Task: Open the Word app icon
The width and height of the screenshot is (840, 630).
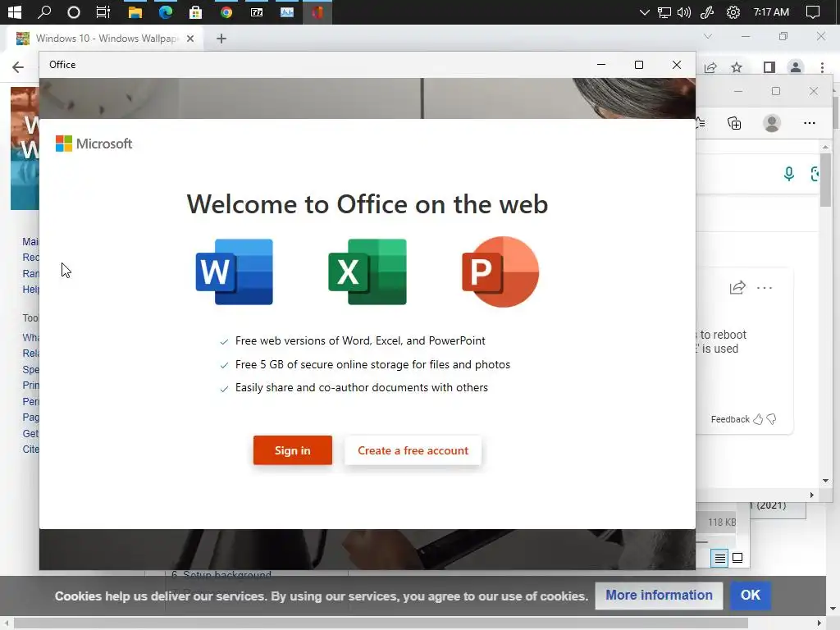Action: 235,272
